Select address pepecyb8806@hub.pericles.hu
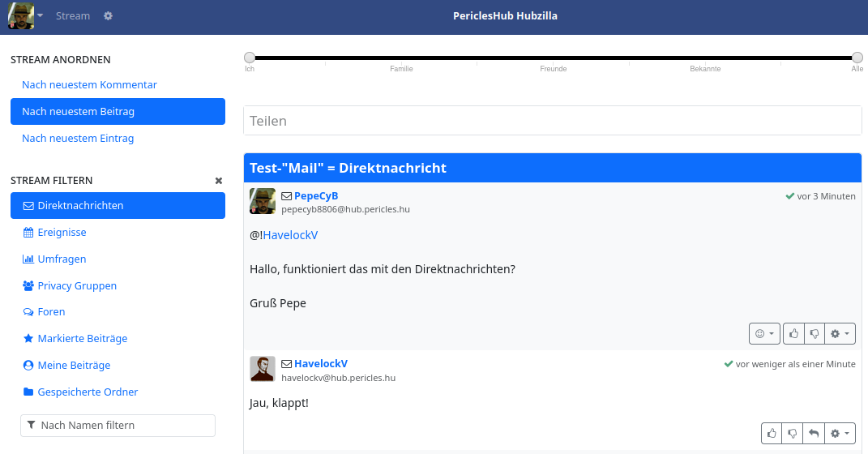868x454 pixels. tap(345, 209)
